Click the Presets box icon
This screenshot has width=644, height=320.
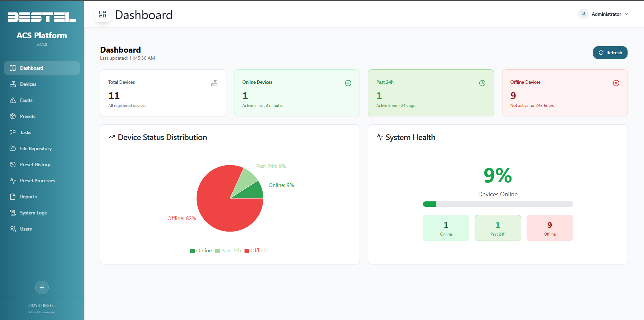click(x=13, y=116)
